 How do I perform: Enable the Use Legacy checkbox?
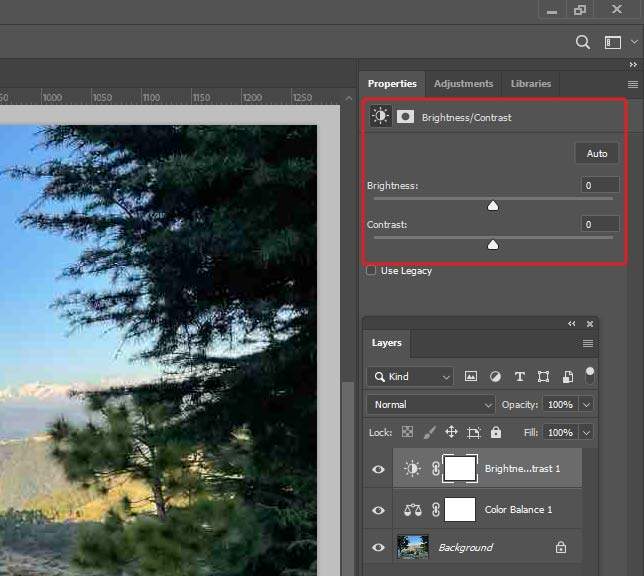371,271
